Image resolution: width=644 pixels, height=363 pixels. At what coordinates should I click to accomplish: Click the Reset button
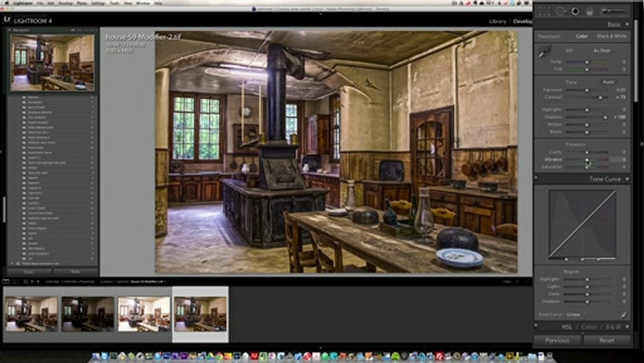pyautogui.click(x=607, y=340)
